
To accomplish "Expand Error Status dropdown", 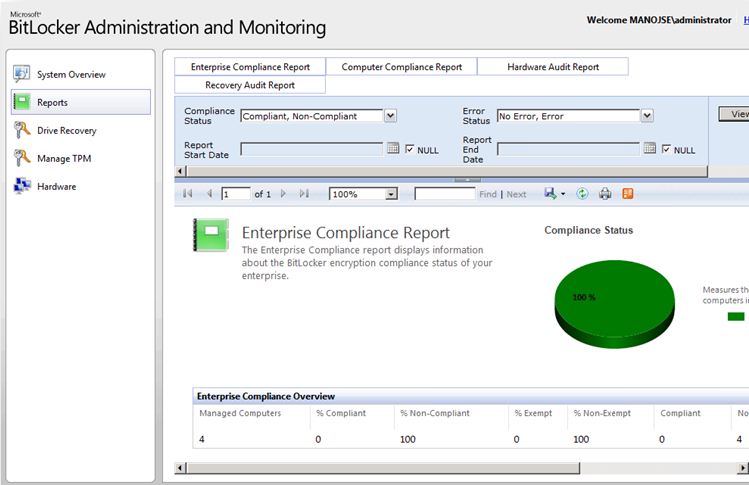I will pyautogui.click(x=647, y=116).
